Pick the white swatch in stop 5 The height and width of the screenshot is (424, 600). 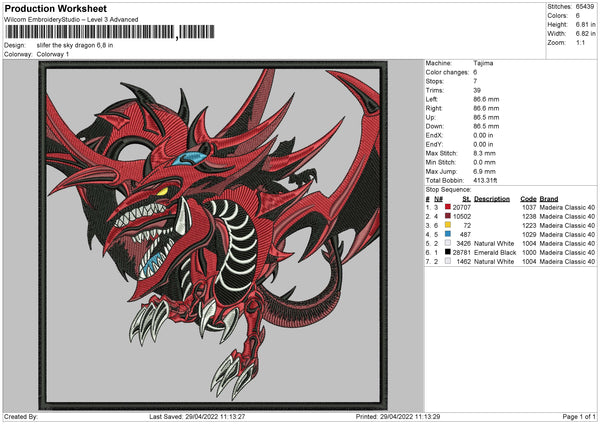pos(448,243)
